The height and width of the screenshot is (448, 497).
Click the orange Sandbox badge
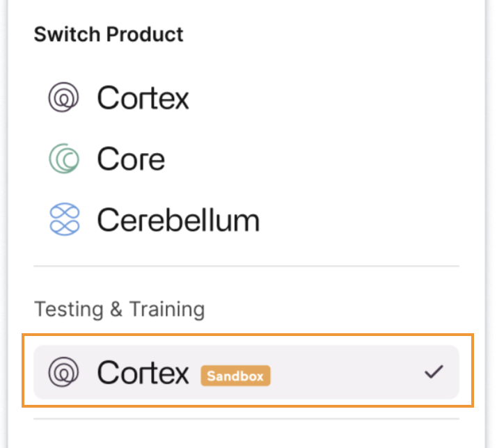point(235,376)
